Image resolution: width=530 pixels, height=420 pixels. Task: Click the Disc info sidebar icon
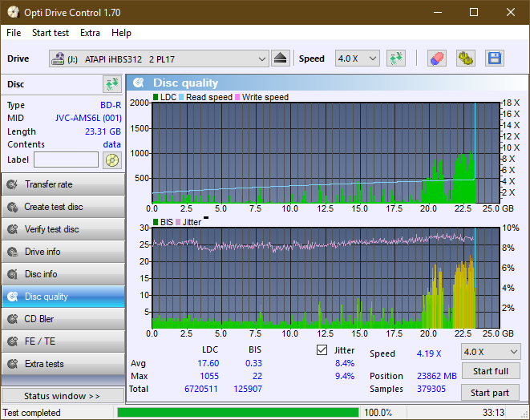pos(13,274)
